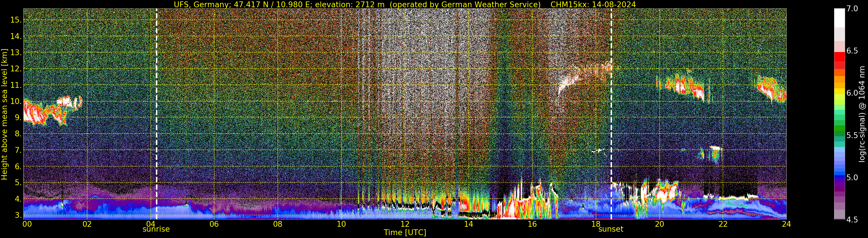Click the green segment of the colorbar
The image size is (868, 238).
coord(839,128)
